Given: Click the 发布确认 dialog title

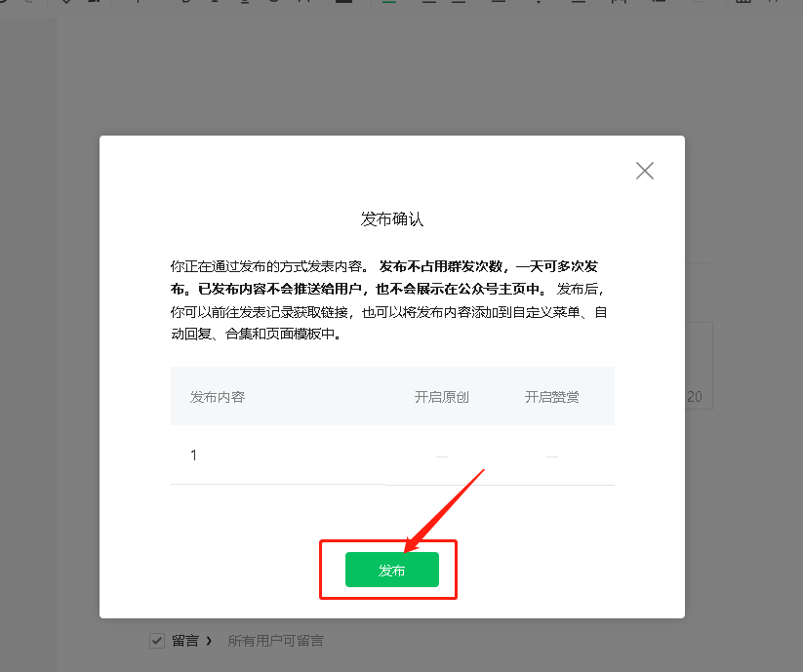Looking at the screenshot, I should (392, 219).
